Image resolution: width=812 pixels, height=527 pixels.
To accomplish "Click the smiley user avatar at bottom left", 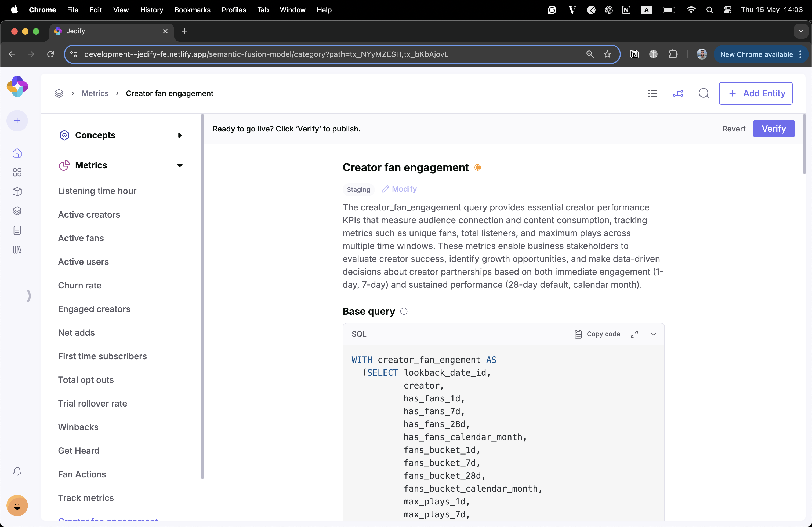I will tap(17, 505).
